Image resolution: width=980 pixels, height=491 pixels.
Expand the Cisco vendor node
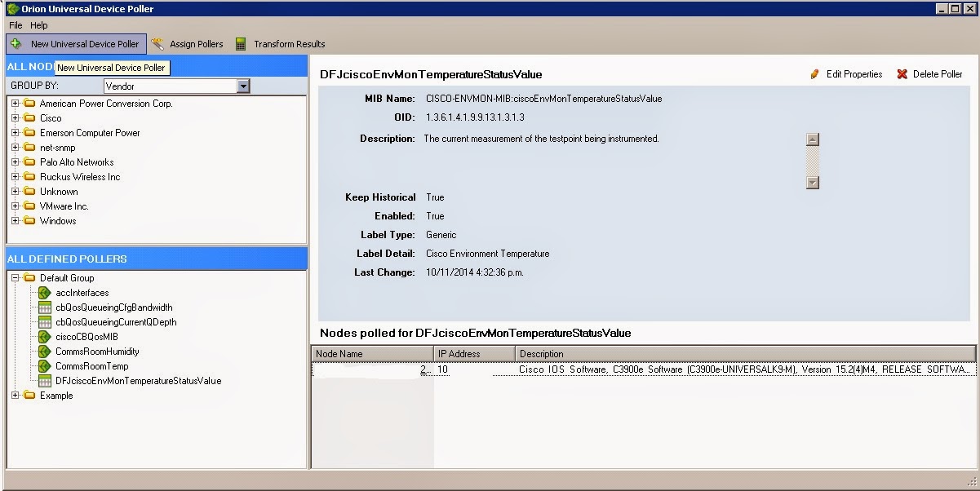point(15,118)
